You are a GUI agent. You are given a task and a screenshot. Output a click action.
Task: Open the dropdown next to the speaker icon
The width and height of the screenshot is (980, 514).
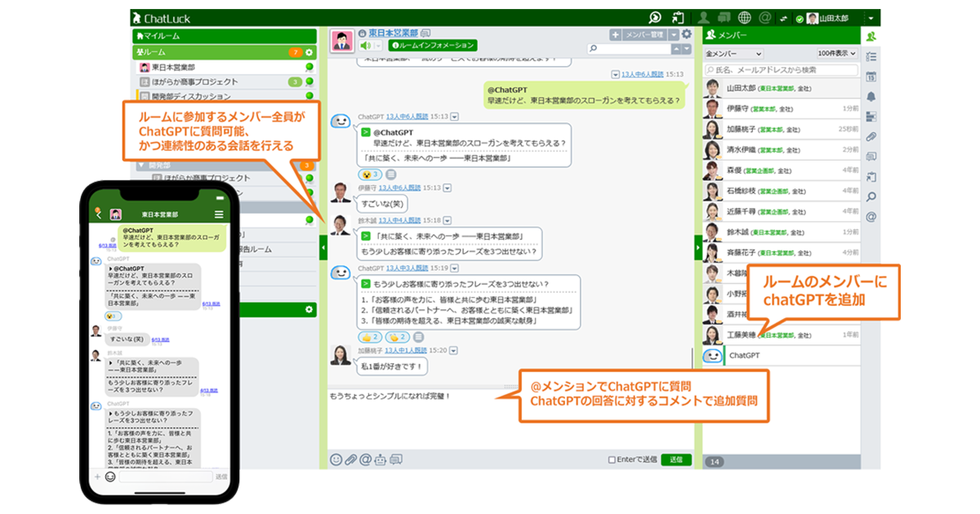tap(378, 46)
